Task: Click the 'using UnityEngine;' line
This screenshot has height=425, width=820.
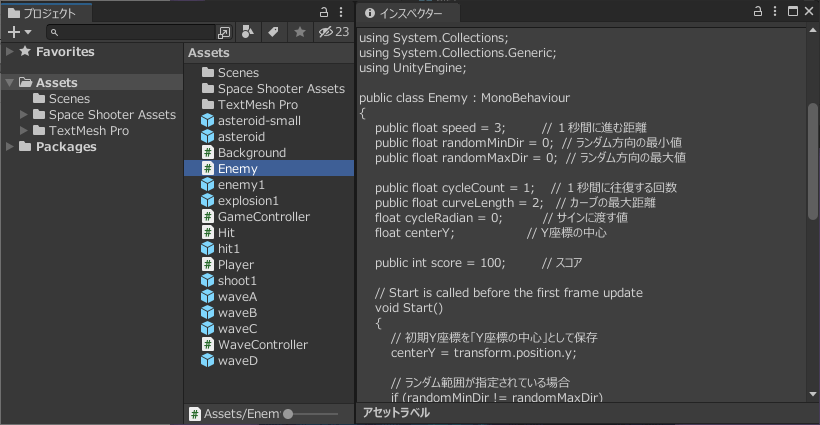Action: (x=413, y=68)
